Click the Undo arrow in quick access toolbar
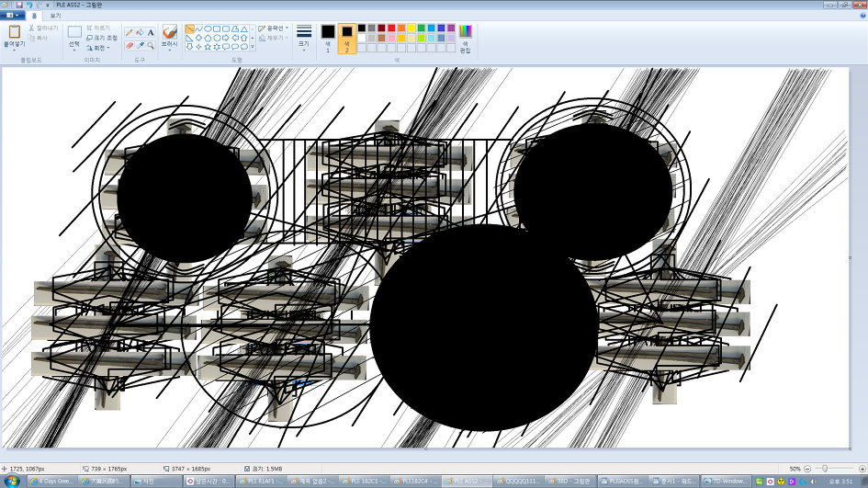The image size is (868, 488). click(x=29, y=5)
